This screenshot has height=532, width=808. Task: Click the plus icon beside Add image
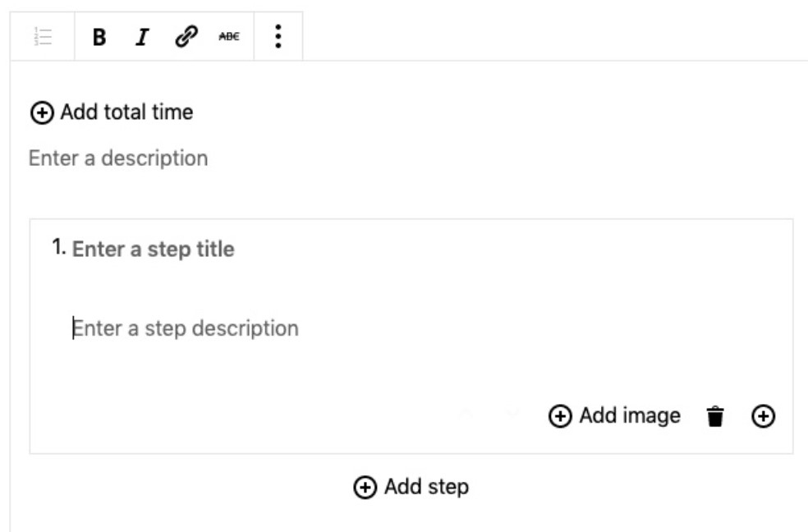point(560,417)
